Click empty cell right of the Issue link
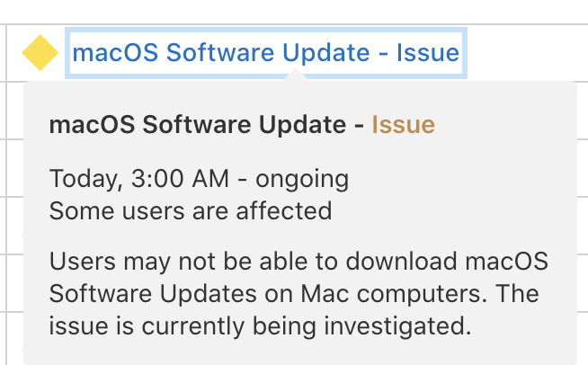This screenshot has height=365, width=588. click(527, 53)
